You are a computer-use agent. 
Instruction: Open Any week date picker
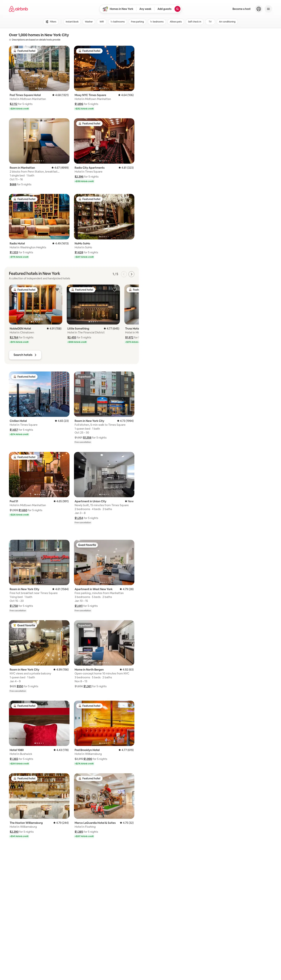pos(145,9)
